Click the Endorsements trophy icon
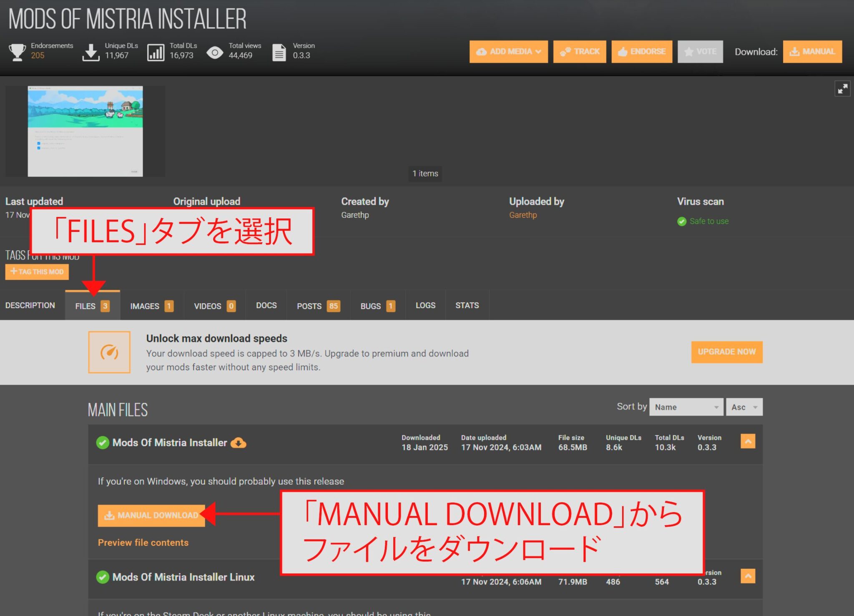 click(17, 52)
